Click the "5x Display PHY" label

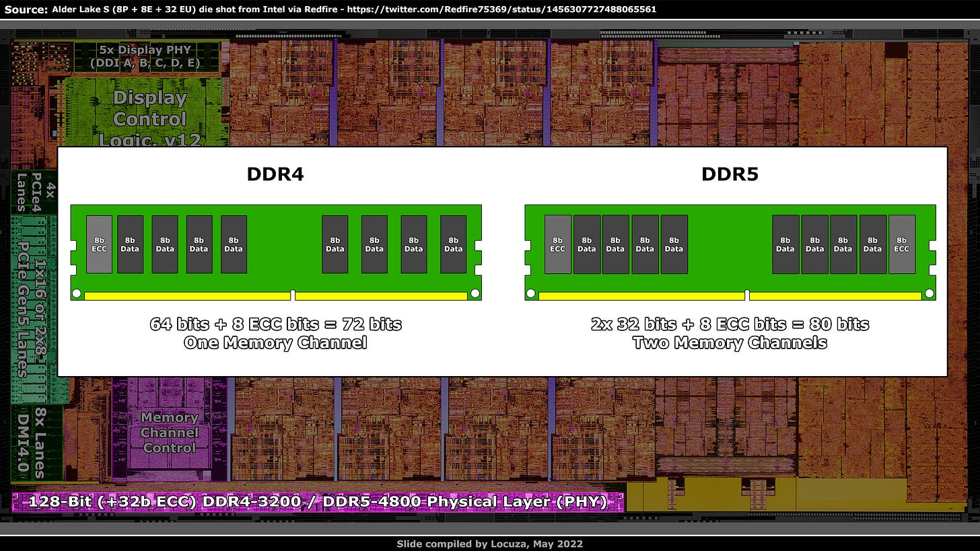tap(146, 50)
